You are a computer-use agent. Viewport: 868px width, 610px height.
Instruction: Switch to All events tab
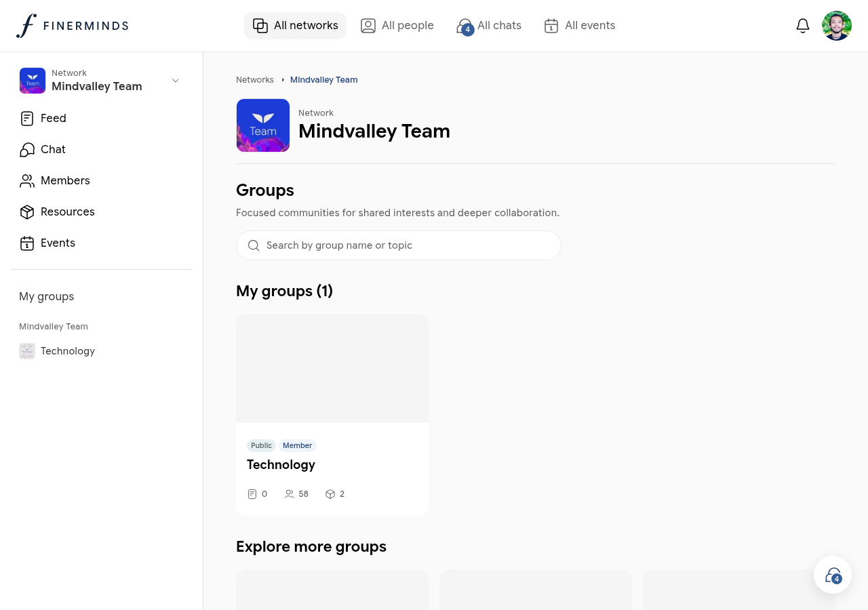pyautogui.click(x=580, y=26)
